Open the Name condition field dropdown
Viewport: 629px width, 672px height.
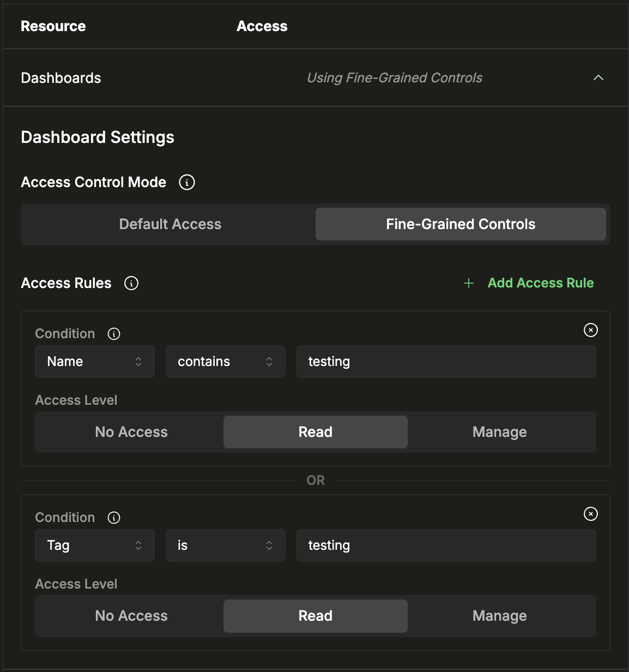94,361
